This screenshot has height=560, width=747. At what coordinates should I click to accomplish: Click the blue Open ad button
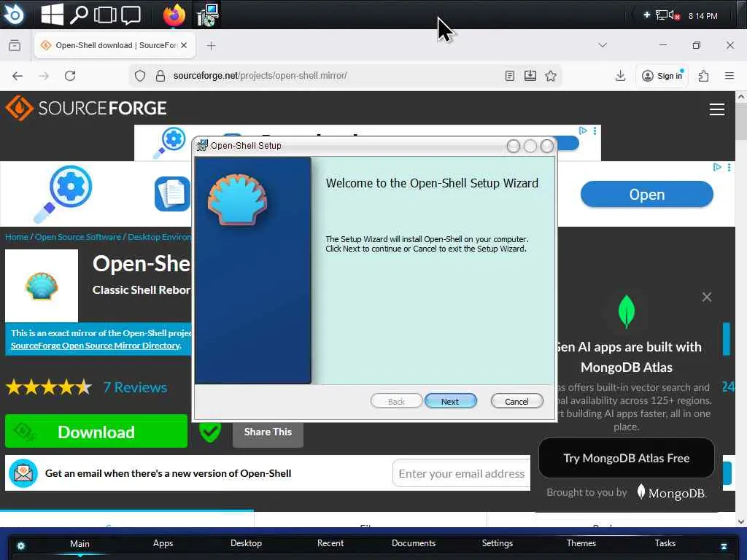pyautogui.click(x=646, y=194)
